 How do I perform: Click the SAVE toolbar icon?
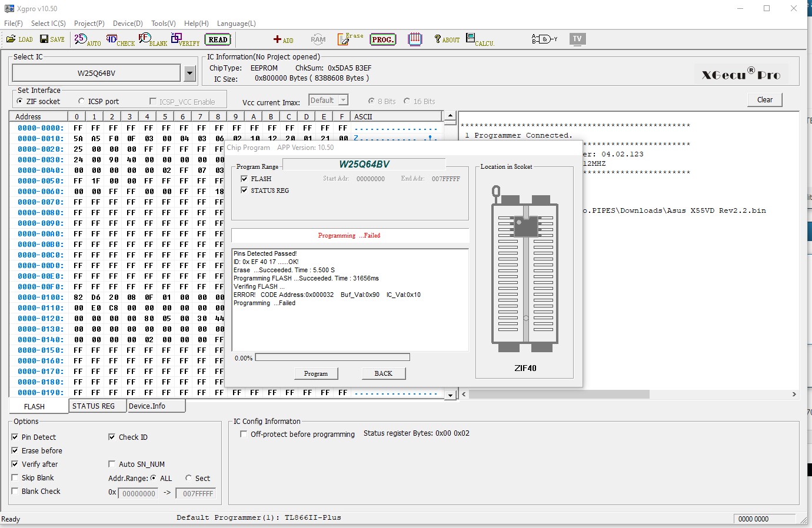click(52, 39)
